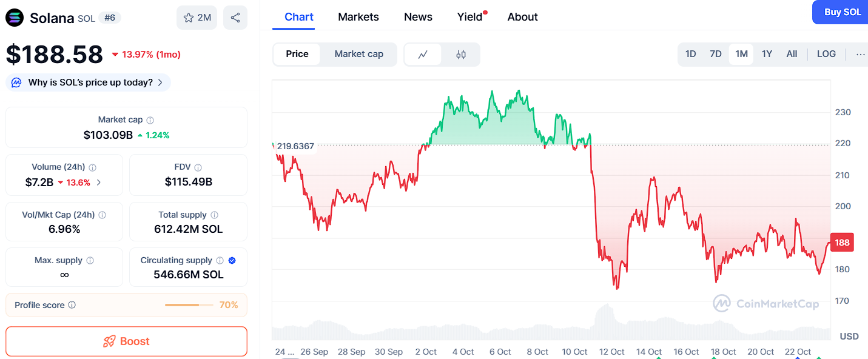
Task: Click the Profile score info icon
Action: 72,305
